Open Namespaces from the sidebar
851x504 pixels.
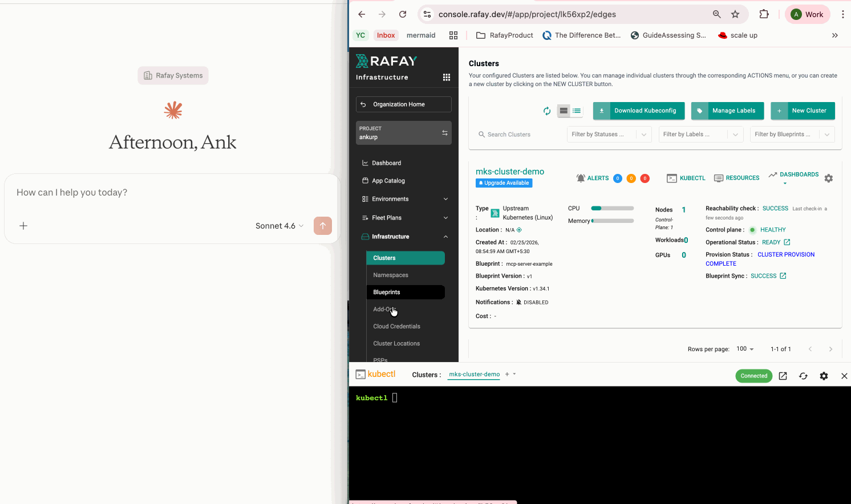390,275
